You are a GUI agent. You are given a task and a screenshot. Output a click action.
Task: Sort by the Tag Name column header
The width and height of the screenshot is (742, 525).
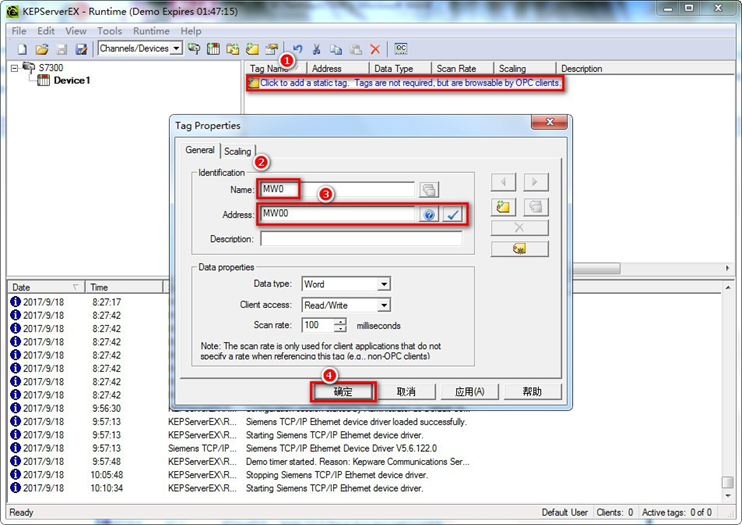(x=276, y=69)
